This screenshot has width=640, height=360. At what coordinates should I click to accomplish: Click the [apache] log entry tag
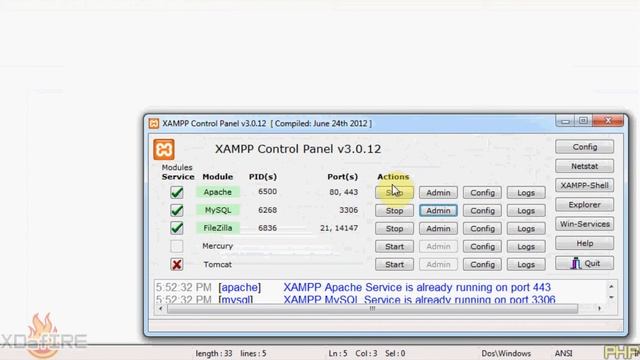240,287
